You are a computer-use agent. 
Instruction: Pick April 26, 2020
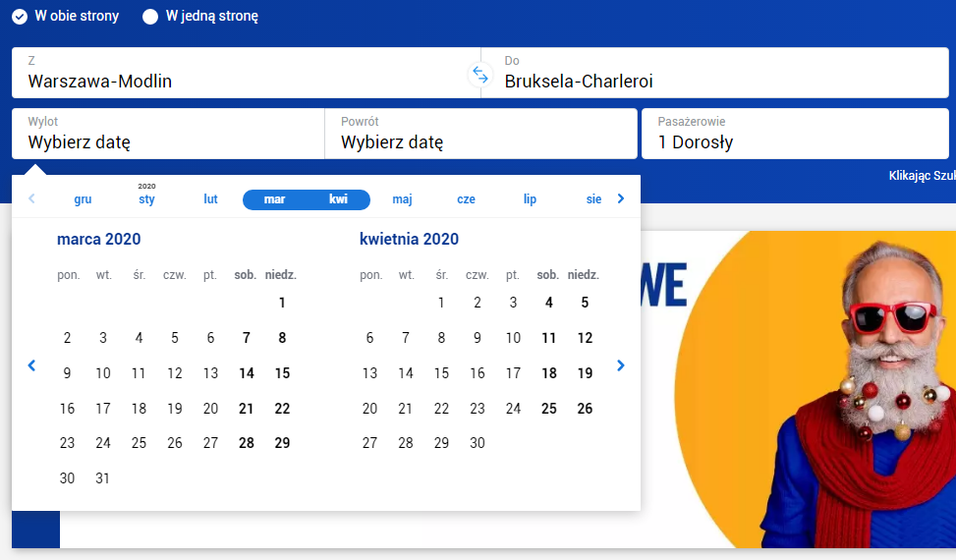[x=585, y=409]
